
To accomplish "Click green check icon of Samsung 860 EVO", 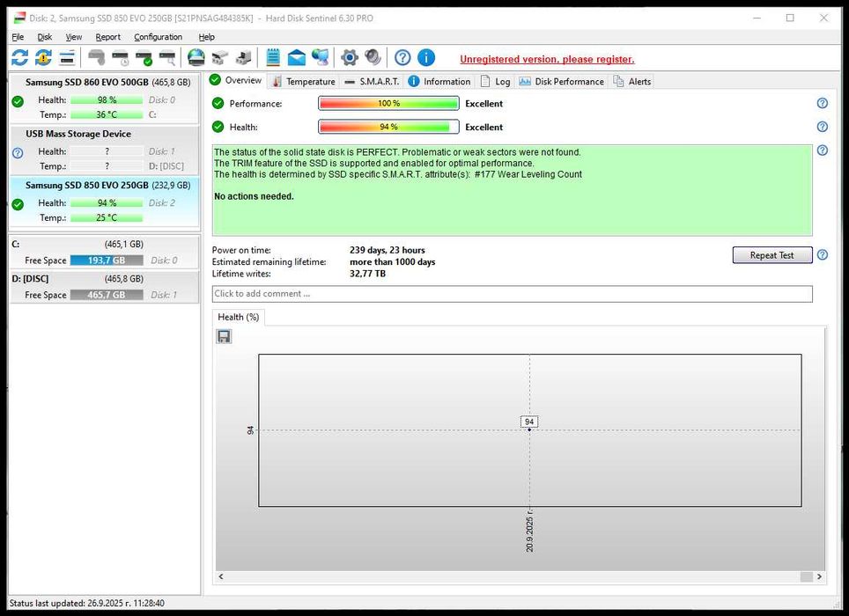I will pos(18,101).
